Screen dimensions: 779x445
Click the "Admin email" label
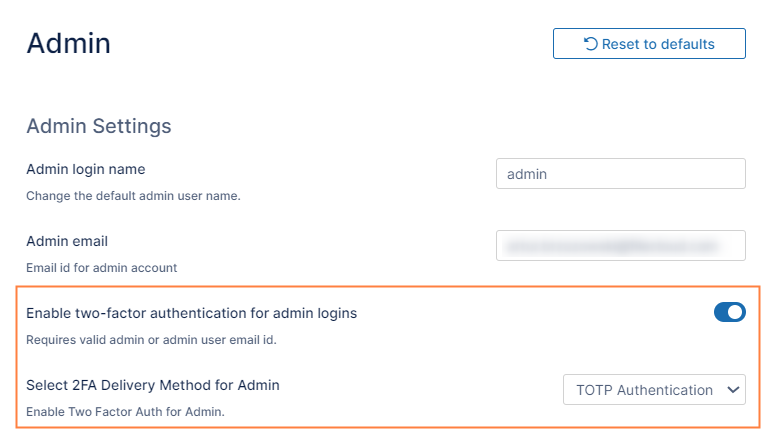[x=66, y=241]
